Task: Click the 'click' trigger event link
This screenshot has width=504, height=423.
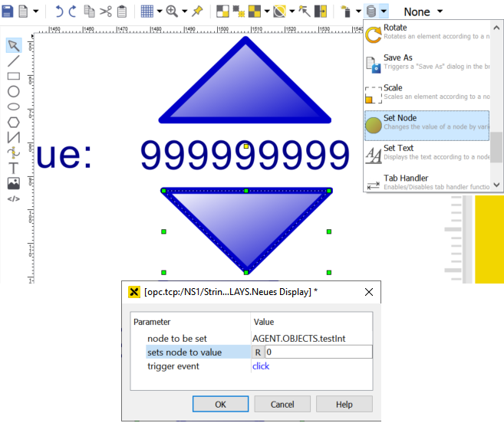Action: tap(261, 366)
